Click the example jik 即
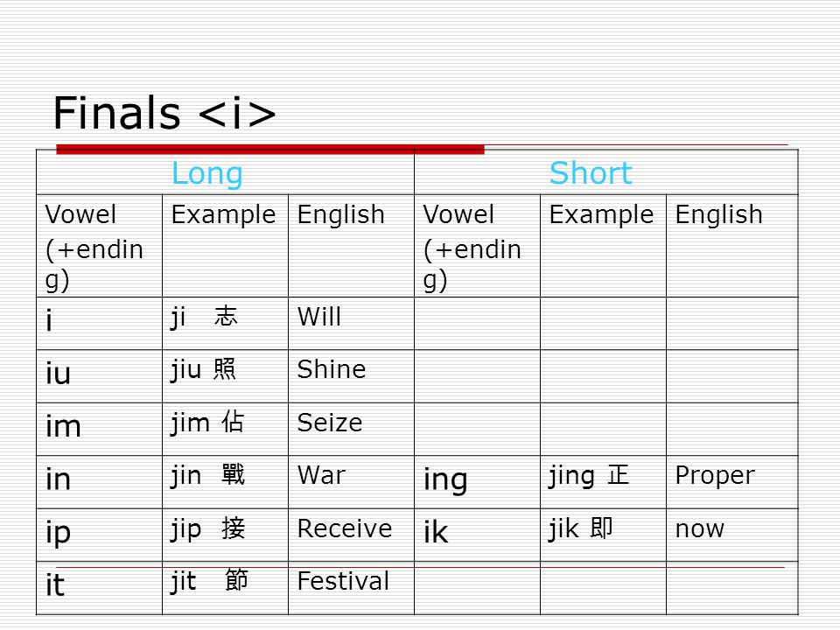 coord(580,528)
